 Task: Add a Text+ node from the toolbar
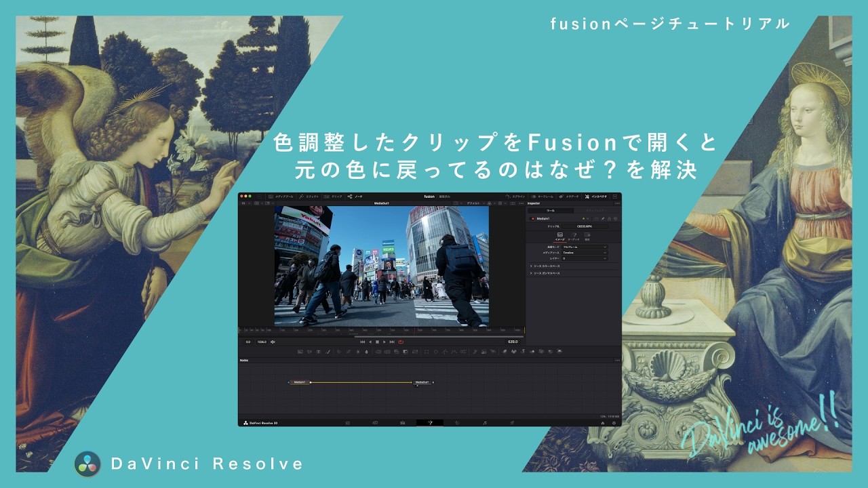pyautogui.click(x=318, y=351)
